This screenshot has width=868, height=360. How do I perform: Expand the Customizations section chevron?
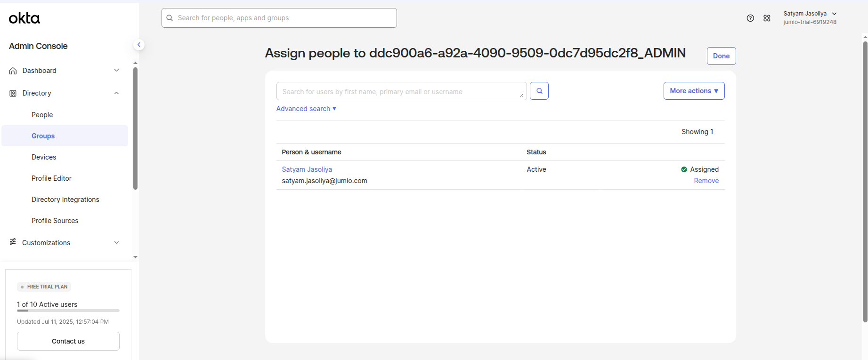pyautogui.click(x=116, y=242)
